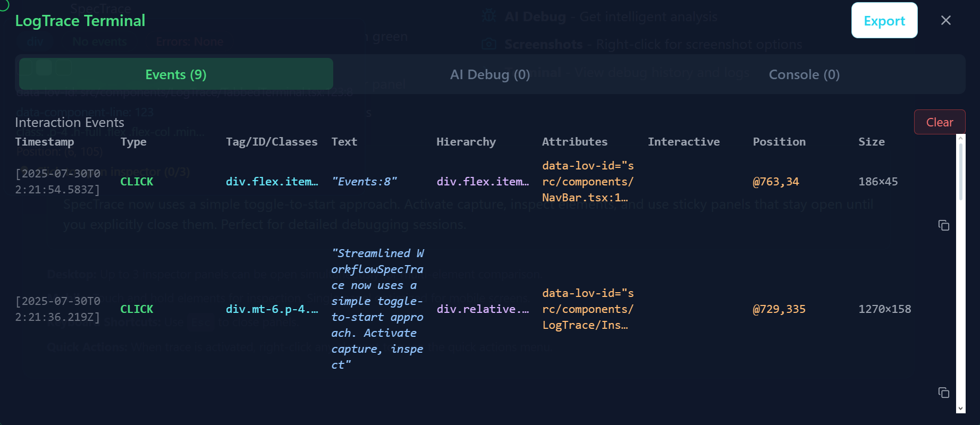
Task: Click the div.mt-6.p-4.… tag cell
Action: tap(272, 309)
